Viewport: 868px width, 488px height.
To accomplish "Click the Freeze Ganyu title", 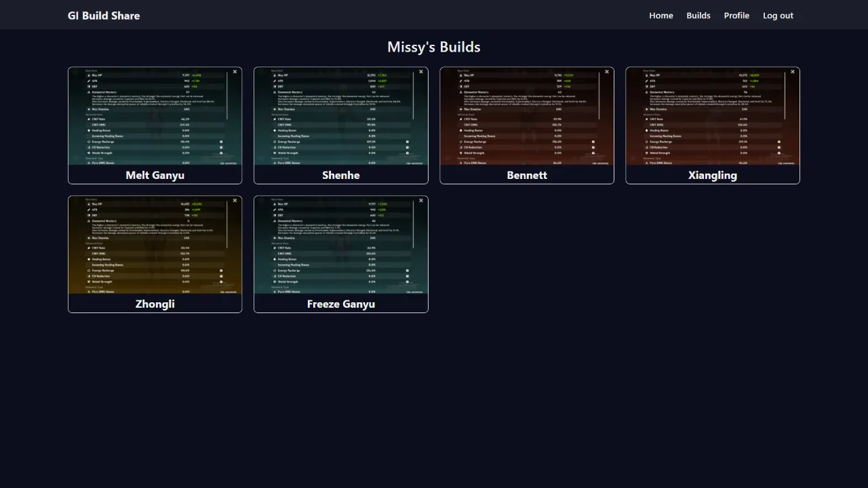I will tap(340, 304).
